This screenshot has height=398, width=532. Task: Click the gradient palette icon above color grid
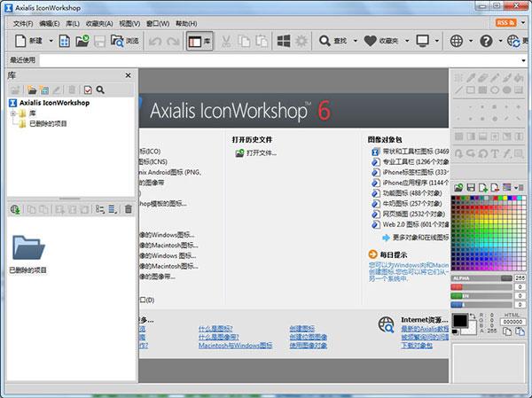(x=507, y=187)
